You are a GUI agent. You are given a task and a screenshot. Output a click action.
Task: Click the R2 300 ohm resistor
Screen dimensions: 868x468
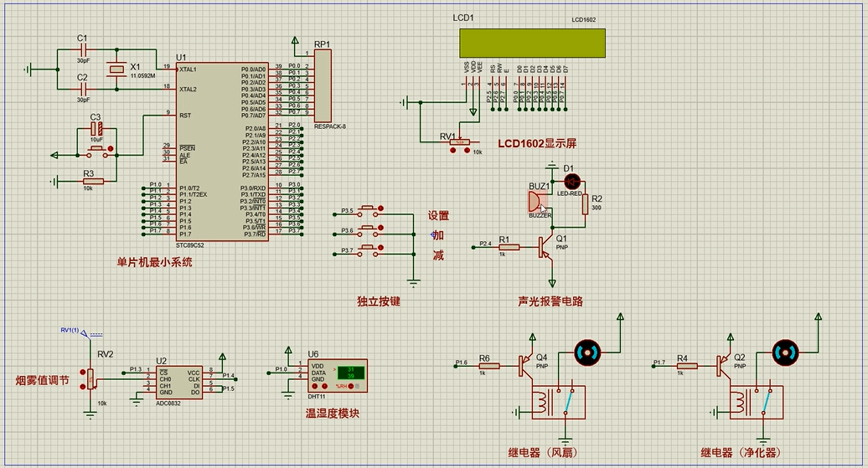click(x=585, y=204)
